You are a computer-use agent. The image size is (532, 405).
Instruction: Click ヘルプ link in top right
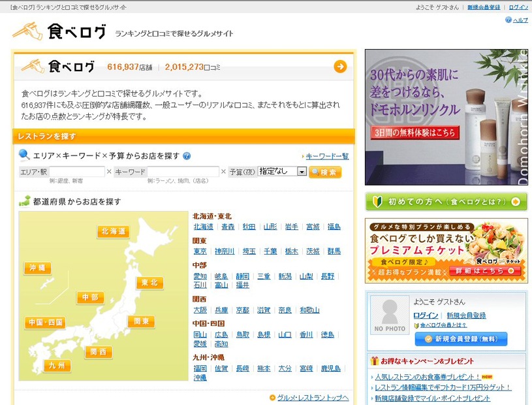tap(520, 20)
